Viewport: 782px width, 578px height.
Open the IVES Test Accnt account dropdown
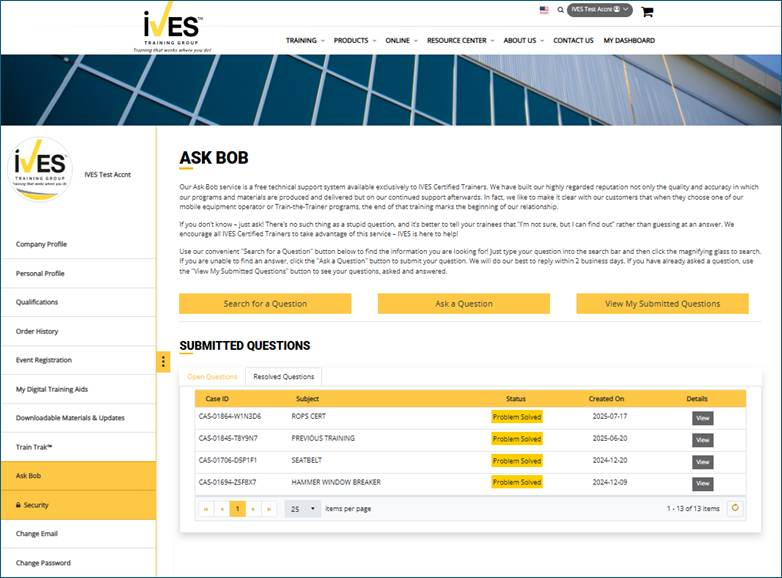tap(600, 10)
